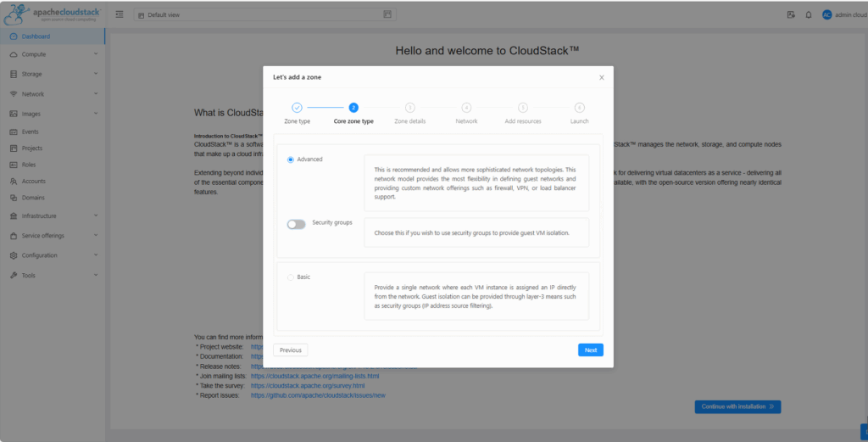Expand the Service offerings menu chevron
The height and width of the screenshot is (442, 868).
coord(95,235)
